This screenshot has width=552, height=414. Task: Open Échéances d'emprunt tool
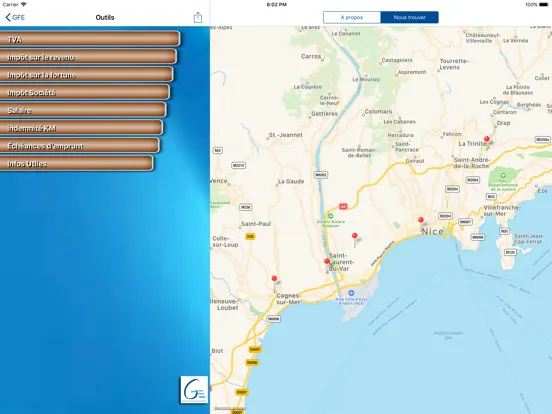coord(80,145)
